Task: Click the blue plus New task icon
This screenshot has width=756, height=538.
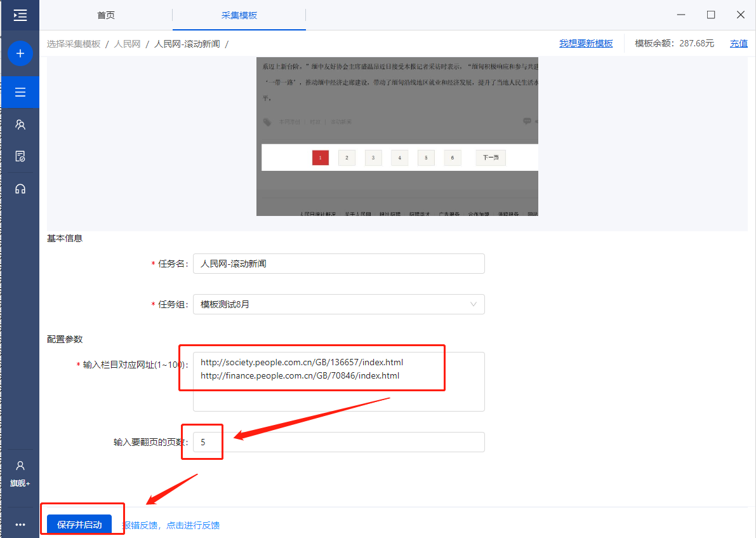Action: [20, 53]
